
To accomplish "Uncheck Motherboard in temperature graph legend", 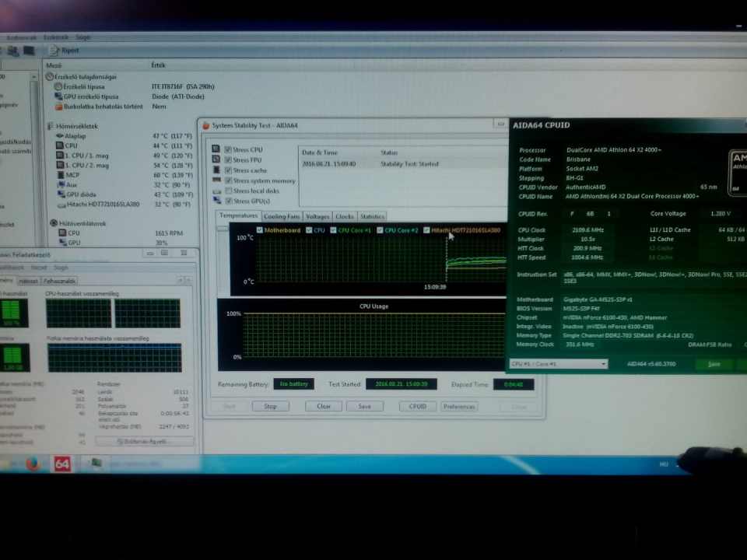I will pyautogui.click(x=260, y=230).
